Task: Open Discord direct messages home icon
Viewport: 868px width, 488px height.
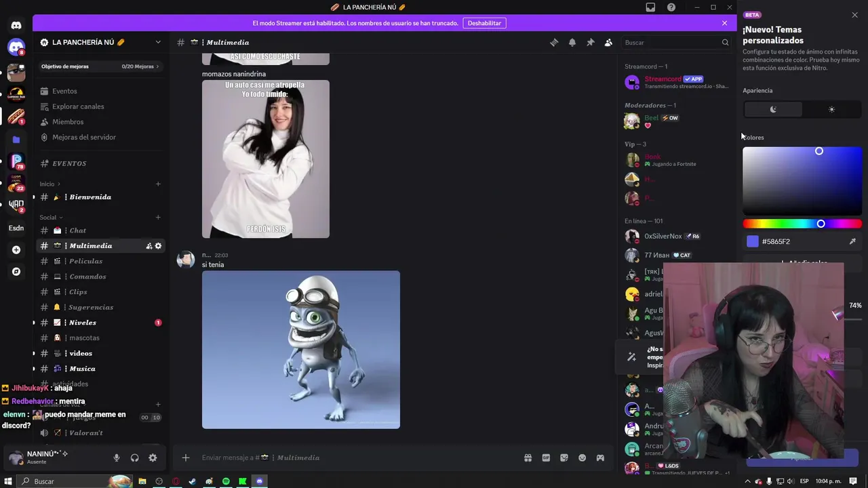Action: (x=16, y=26)
